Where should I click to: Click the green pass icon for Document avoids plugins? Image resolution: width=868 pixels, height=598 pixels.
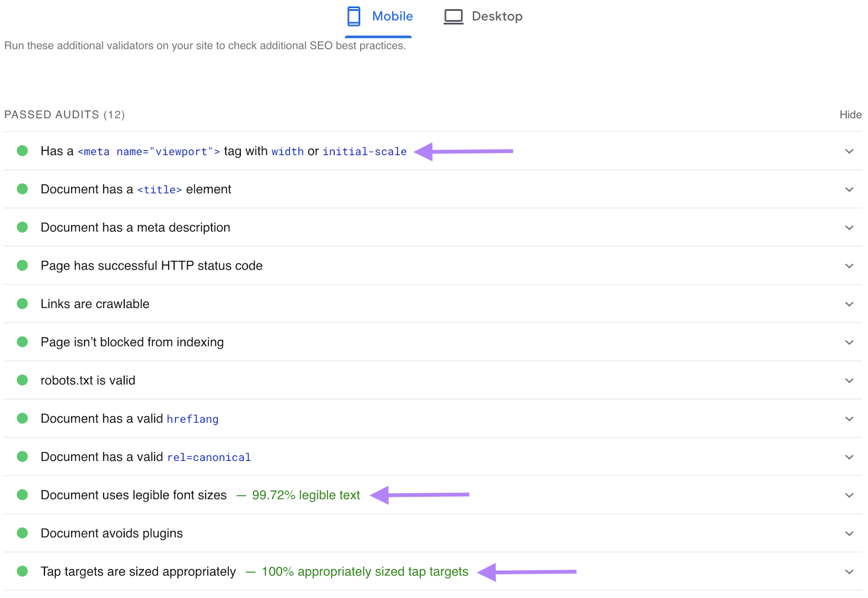click(x=22, y=533)
